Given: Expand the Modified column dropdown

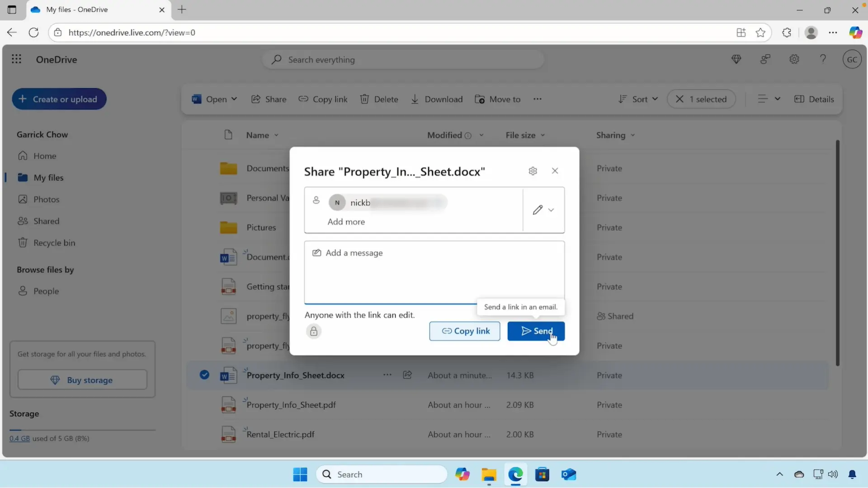Looking at the screenshot, I should [481, 135].
